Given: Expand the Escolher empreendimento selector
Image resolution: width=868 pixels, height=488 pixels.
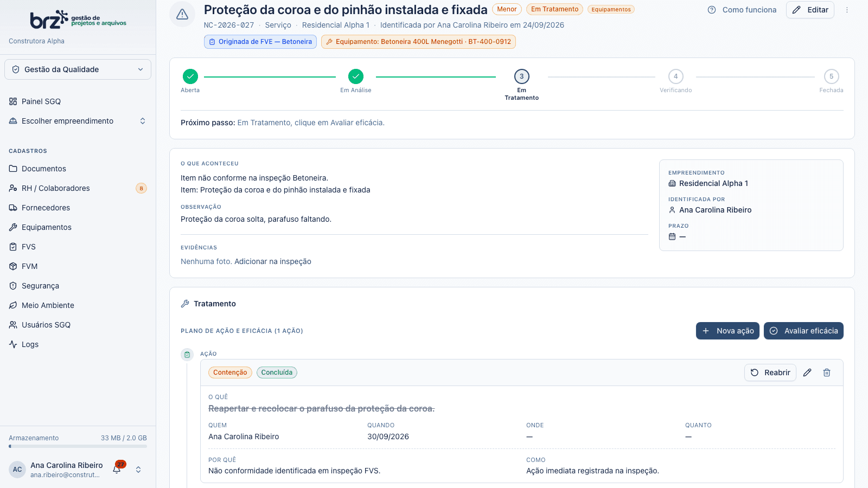Looking at the screenshot, I should coord(78,121).
